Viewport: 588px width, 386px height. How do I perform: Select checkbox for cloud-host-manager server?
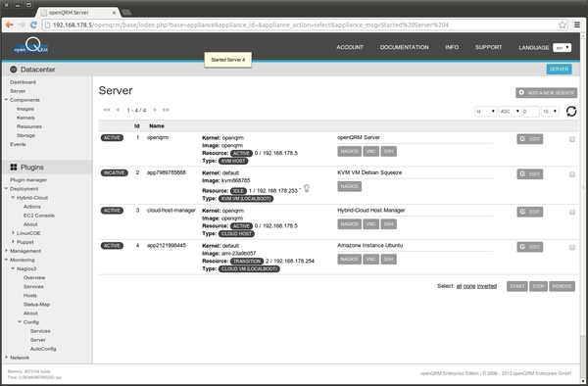point(572,213)
